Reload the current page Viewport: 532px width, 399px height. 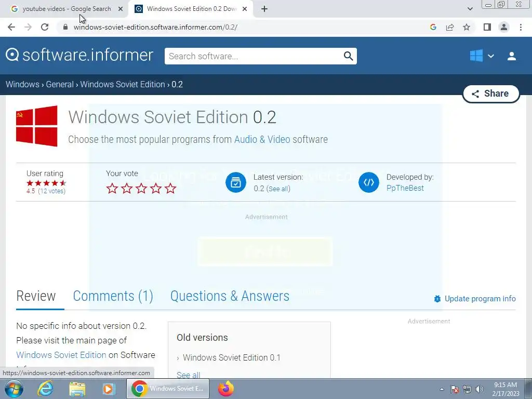[x=45, y=27]
